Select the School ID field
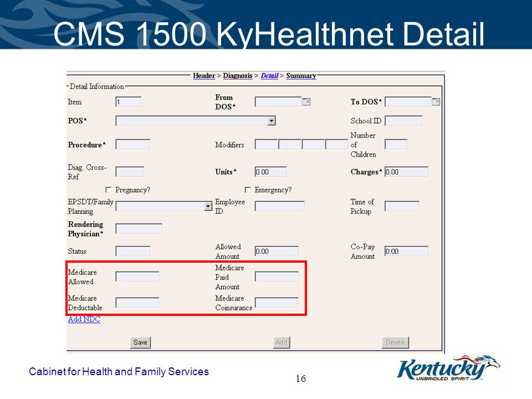Viewport: 532px width, 399px height. [x=403, y=121]
